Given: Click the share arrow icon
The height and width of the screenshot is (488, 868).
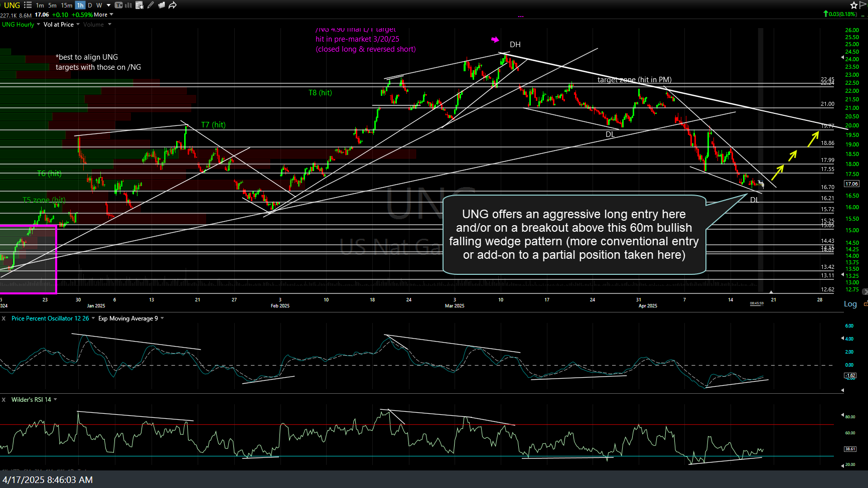Looking at the screenshot, I should pyautogui.click(x=173, y=5).
